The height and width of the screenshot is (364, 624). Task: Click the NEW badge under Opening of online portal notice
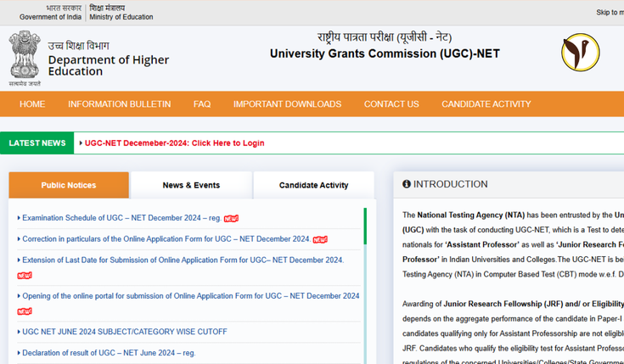[x=25, y=311]
